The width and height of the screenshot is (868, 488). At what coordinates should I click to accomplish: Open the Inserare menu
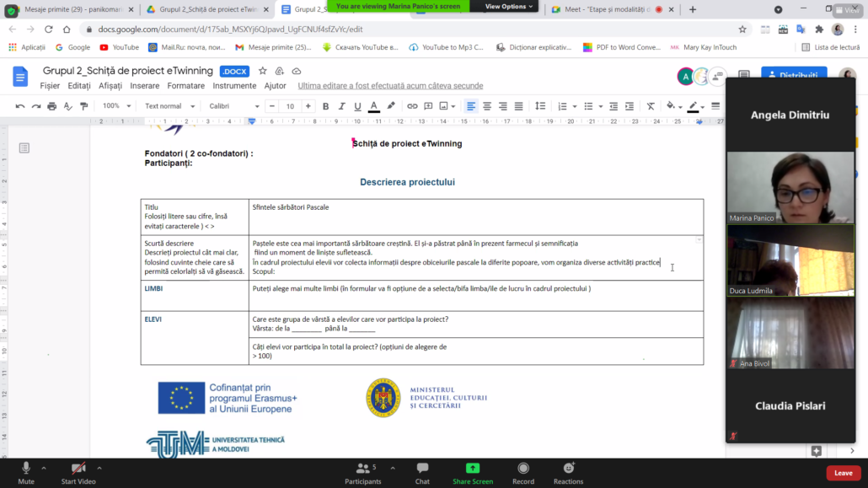pyautogui.click(x=145, y=86)
